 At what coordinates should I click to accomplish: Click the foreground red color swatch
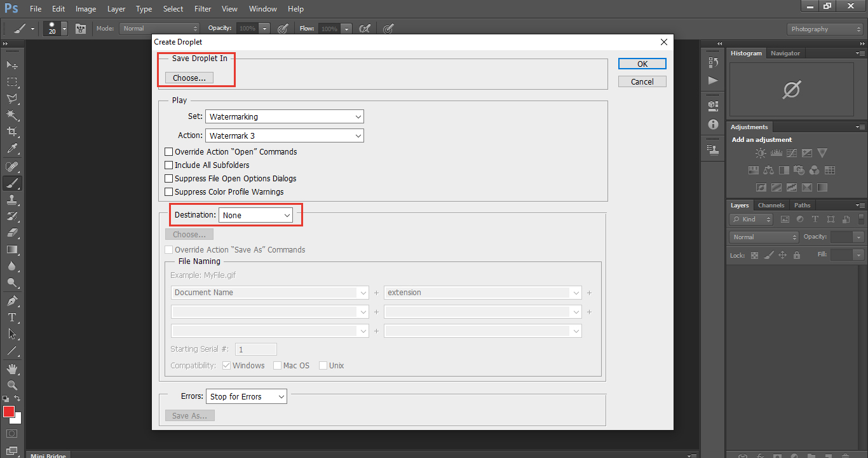8,412
